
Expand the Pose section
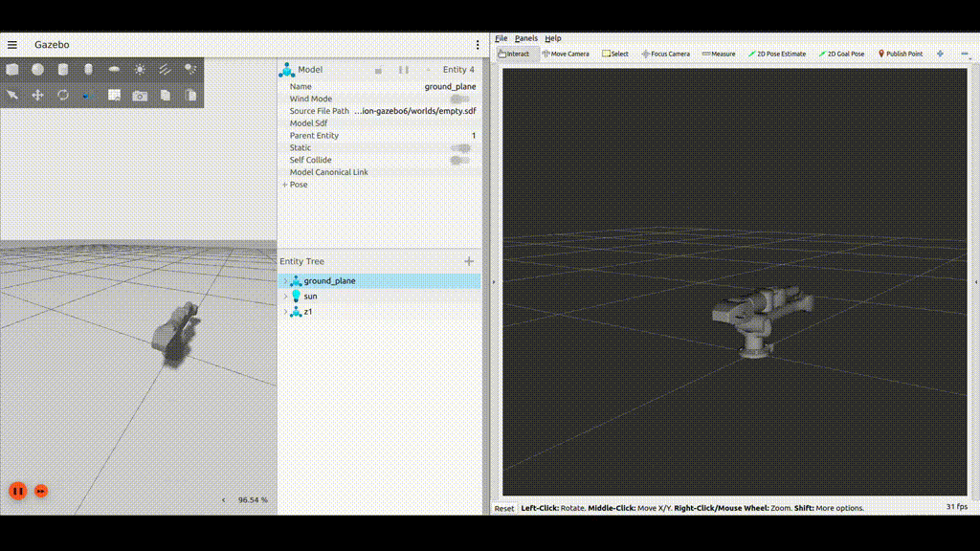click(x=285, y=185)
